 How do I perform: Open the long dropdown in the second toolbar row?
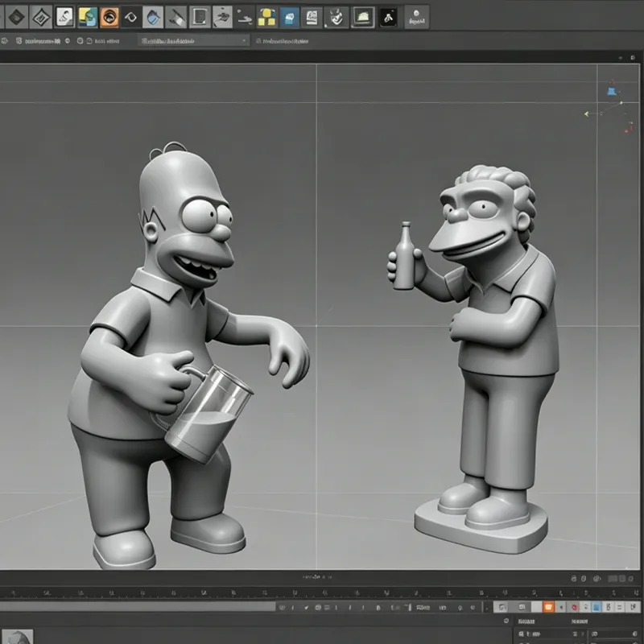click(x=193, y=41)
